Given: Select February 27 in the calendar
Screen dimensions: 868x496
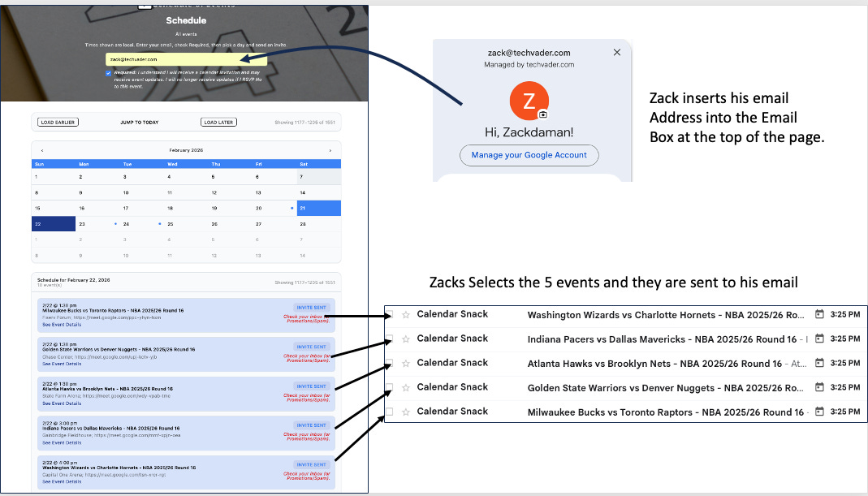Looking at the screenshot, I should [x=274, y=223].
